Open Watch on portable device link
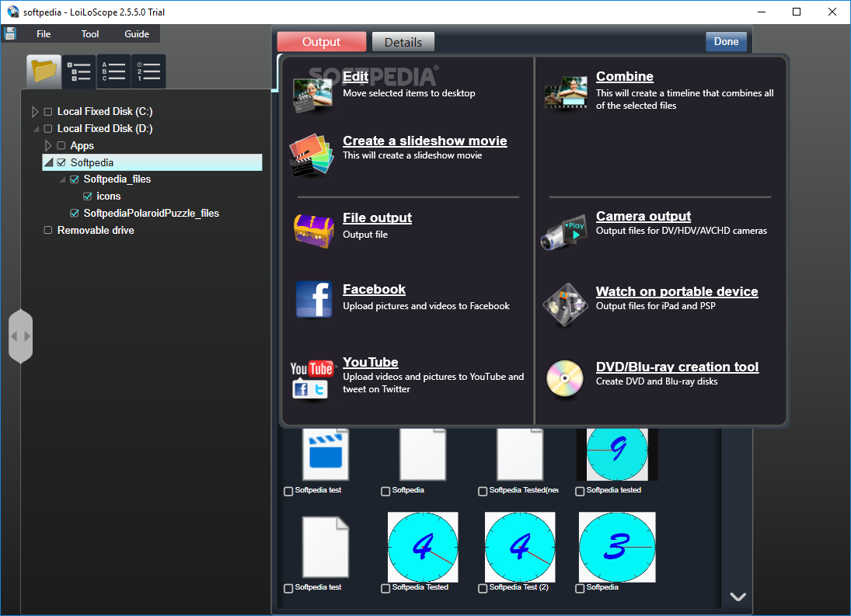This screenshot has height=616, width=851. (677, 292)
